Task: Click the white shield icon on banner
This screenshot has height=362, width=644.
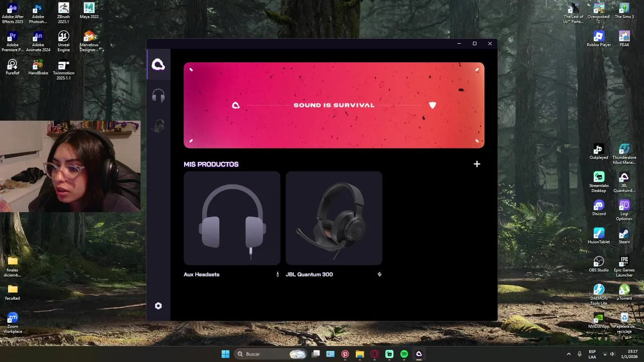Action: (432, 105)
